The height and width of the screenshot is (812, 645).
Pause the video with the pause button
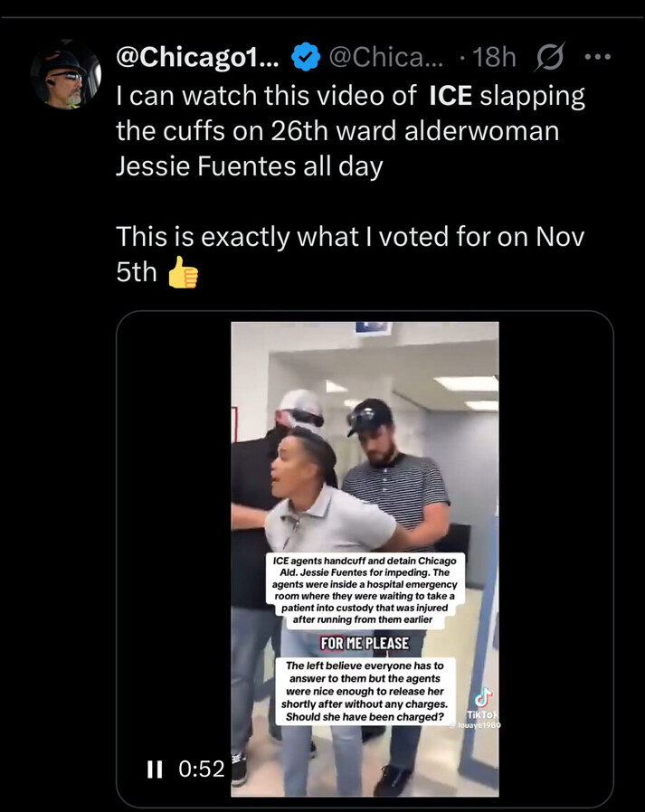point(155,769)
